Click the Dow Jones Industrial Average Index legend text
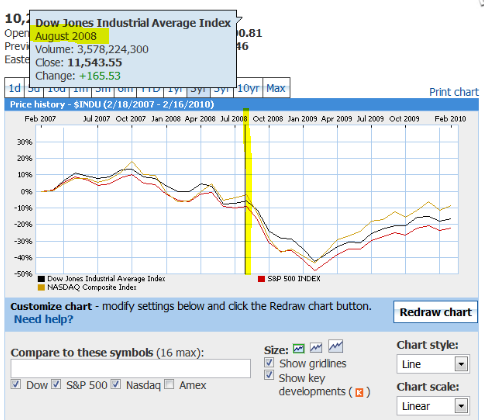Screen dimensions: 484x420 [x=106, y=279]
